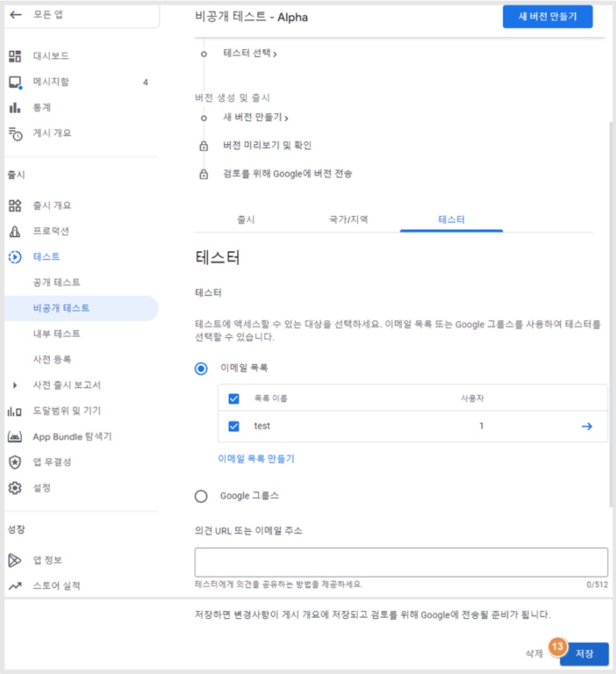The height and width of the screenshot is (674, 616).
Task: Click the 모든 앱 link
Action: coord(48,15)
